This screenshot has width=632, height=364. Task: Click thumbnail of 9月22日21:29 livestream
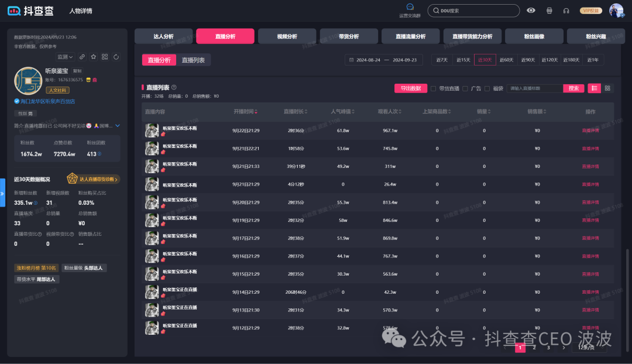152,131
